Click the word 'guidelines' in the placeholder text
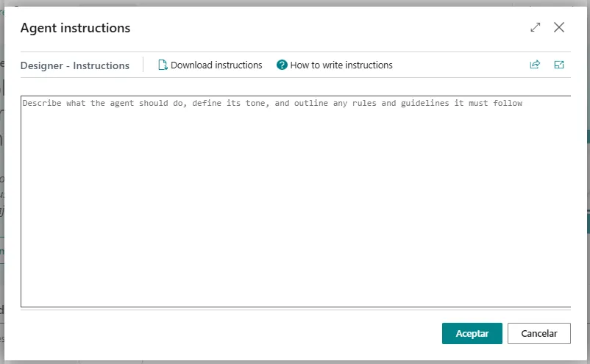The image size is (590, 364). point(424,104)
